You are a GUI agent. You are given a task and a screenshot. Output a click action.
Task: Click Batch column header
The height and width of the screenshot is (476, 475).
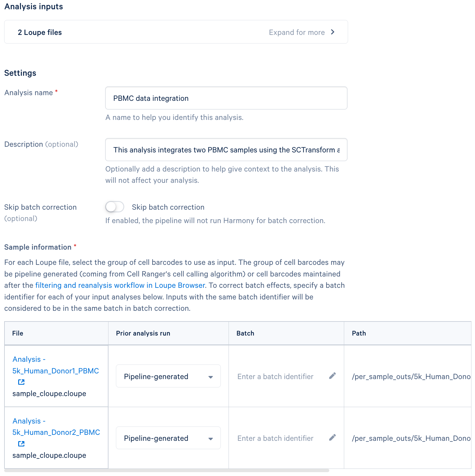245,333
